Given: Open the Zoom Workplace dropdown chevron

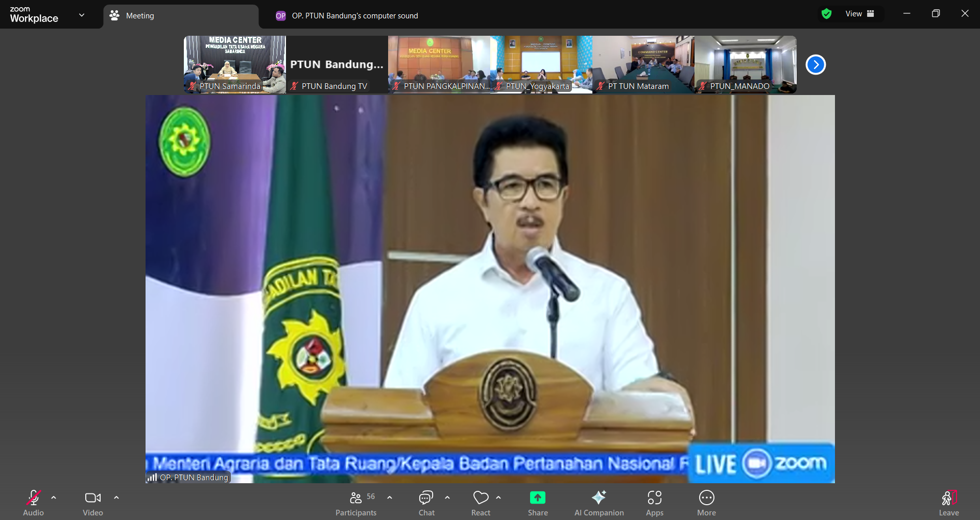Looking at the screenshot, I should [x=82, y=15].
